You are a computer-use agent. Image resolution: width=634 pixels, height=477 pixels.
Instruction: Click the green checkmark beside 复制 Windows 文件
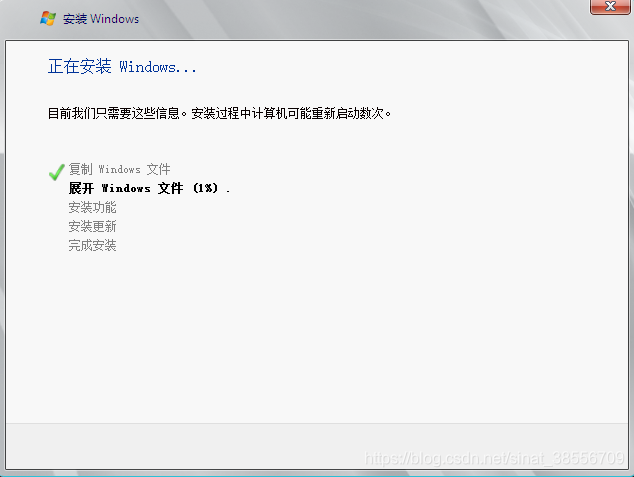56,172
